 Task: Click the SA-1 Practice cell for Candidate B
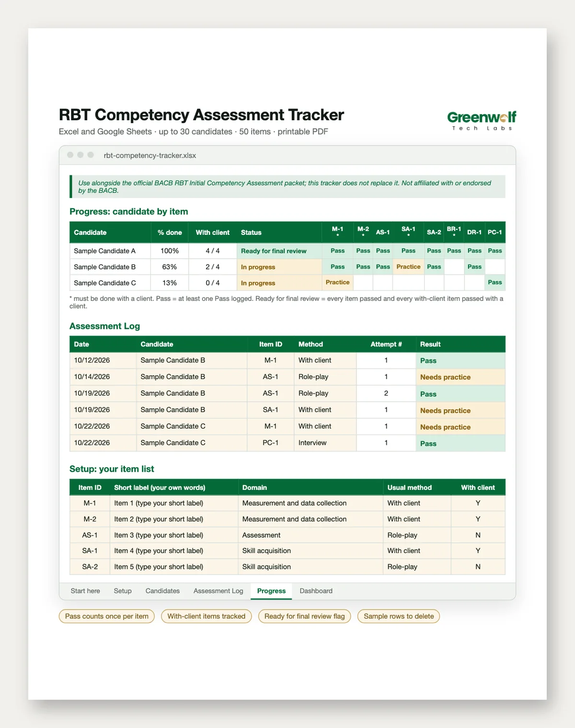click(x=408, y=267)
